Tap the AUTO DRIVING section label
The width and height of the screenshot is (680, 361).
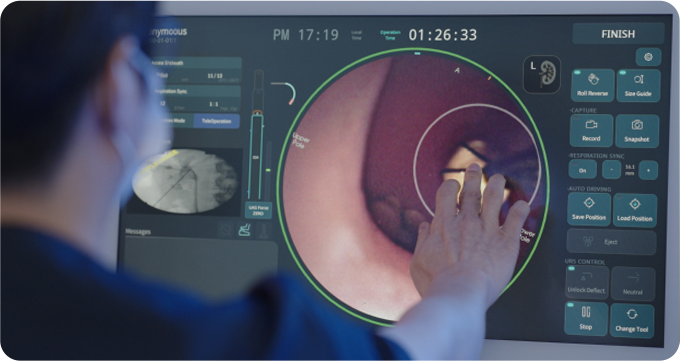point(589,189)
